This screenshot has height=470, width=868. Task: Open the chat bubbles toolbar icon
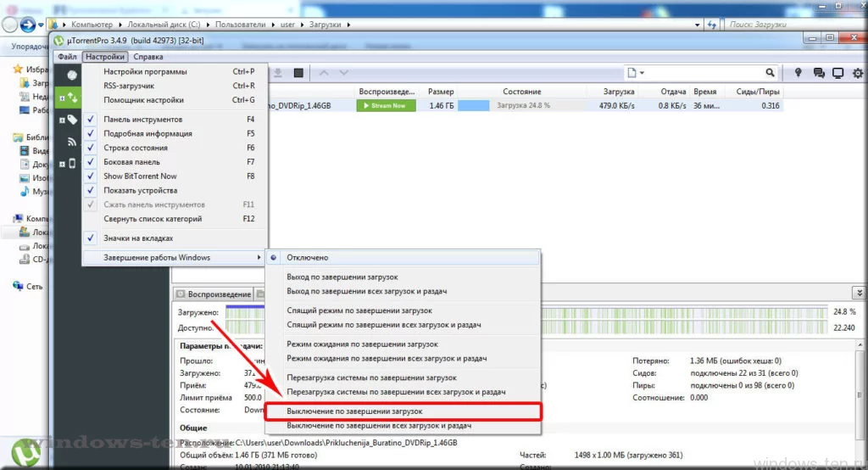(819, 73)
